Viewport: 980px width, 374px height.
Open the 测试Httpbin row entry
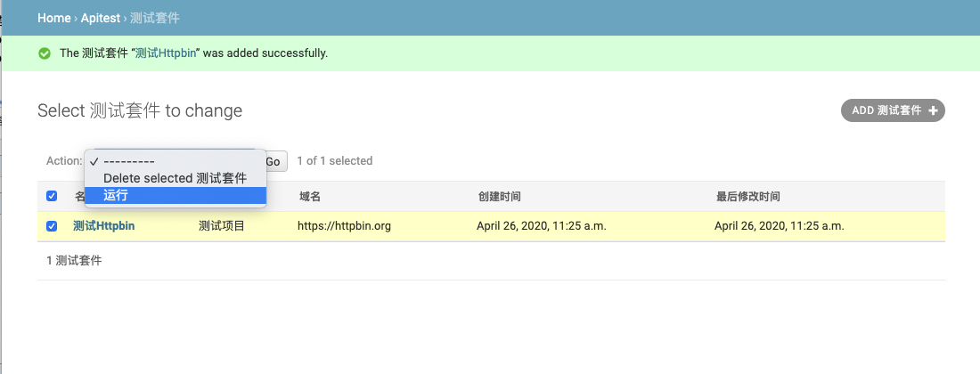click(x=104, y=226)
